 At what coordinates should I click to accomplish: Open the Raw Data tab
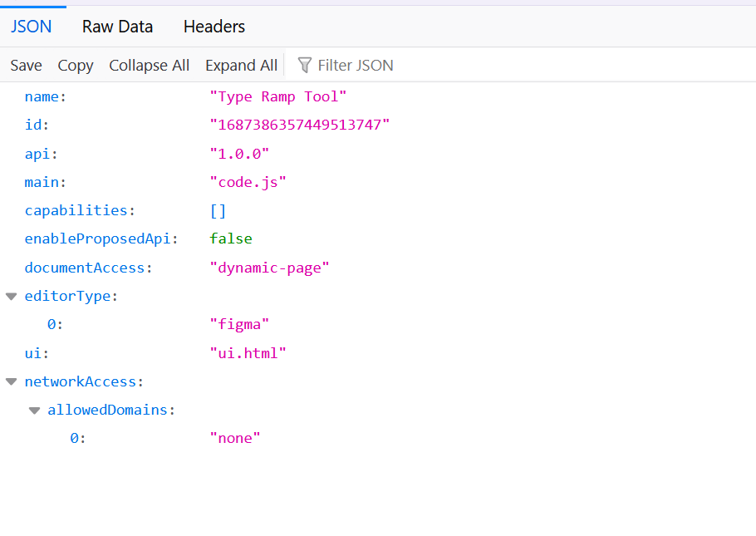point(117,27)
